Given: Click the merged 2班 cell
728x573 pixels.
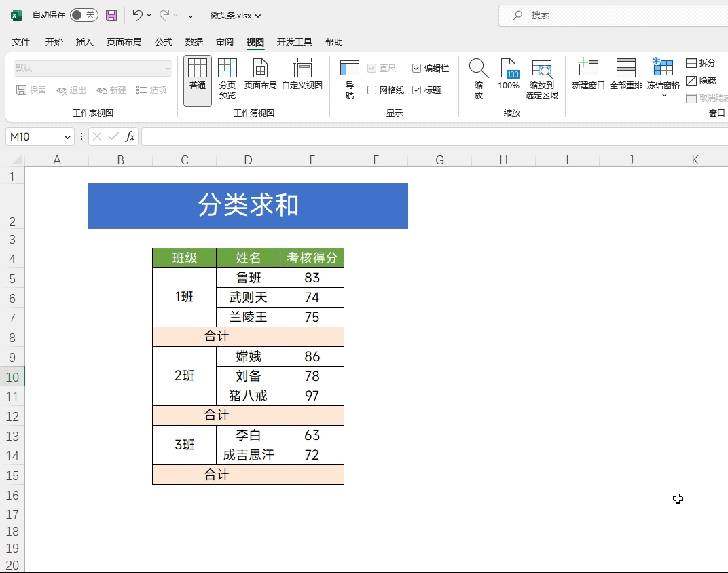Looking at the screenshot, I should [x=184, y=376].
